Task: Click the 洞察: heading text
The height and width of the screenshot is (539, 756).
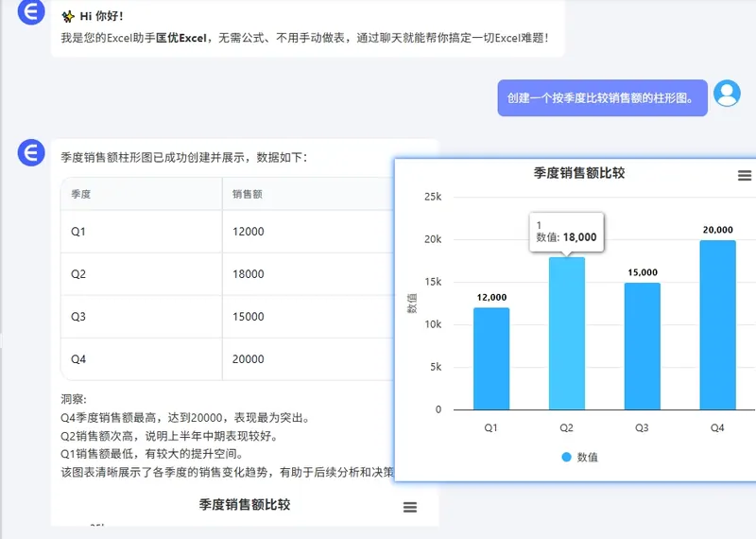Action: (74, 399)
